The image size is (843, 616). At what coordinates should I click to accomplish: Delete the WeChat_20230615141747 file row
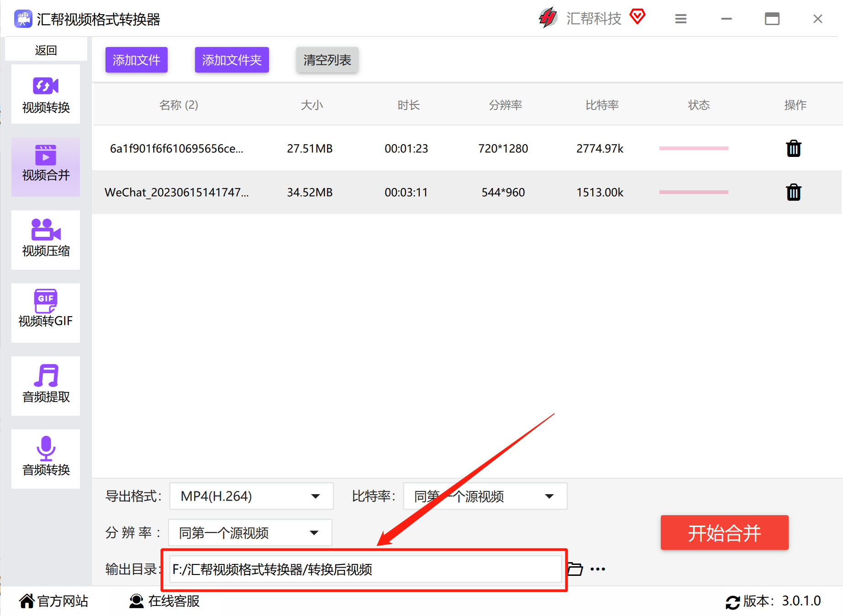[x=794, y=192]
